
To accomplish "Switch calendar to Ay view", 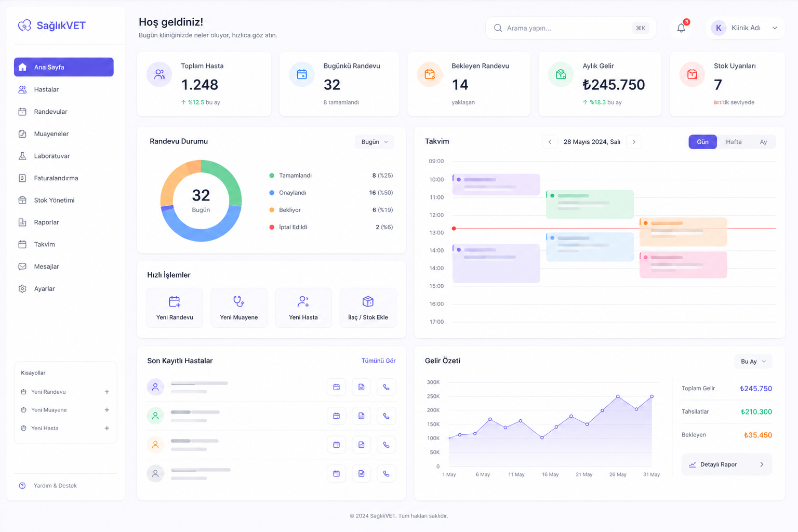I will click(763, 142).
